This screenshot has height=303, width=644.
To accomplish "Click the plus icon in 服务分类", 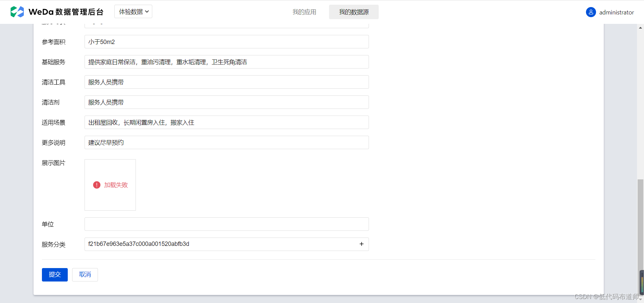I will pos(362,244).
